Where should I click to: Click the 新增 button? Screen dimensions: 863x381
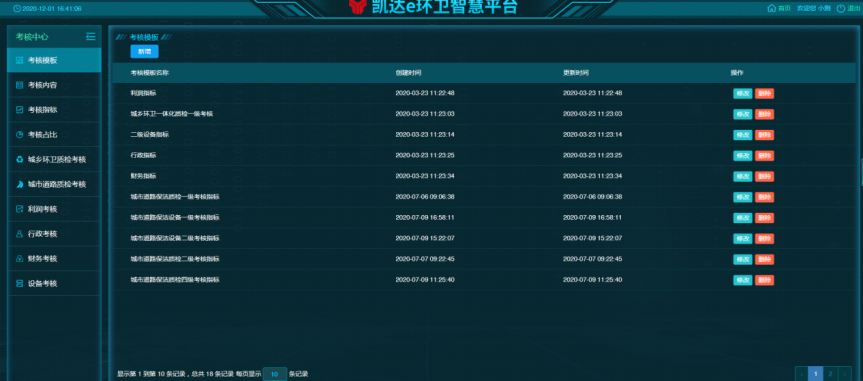coord(144,51)
